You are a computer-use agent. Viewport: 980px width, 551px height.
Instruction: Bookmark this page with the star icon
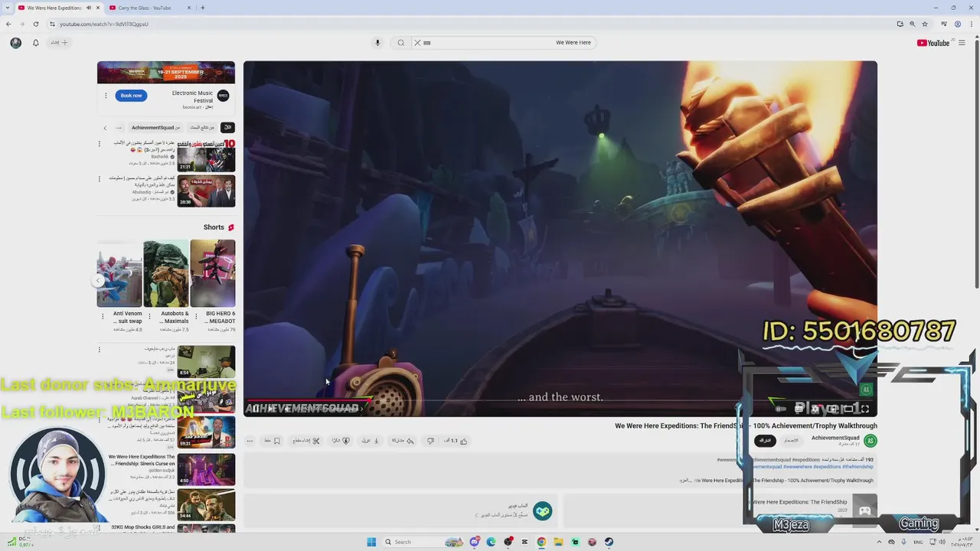925,24
